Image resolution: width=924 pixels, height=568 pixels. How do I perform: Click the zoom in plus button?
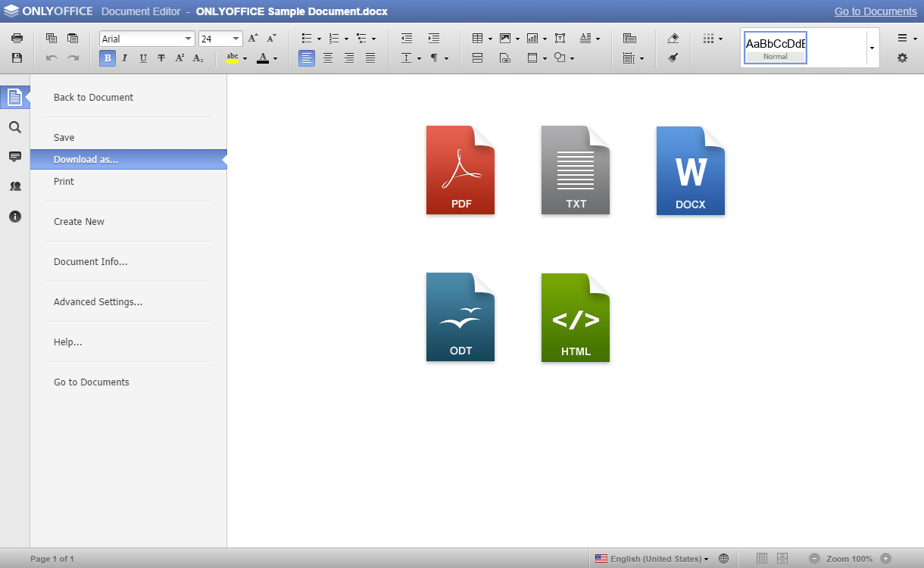(885, 558)
